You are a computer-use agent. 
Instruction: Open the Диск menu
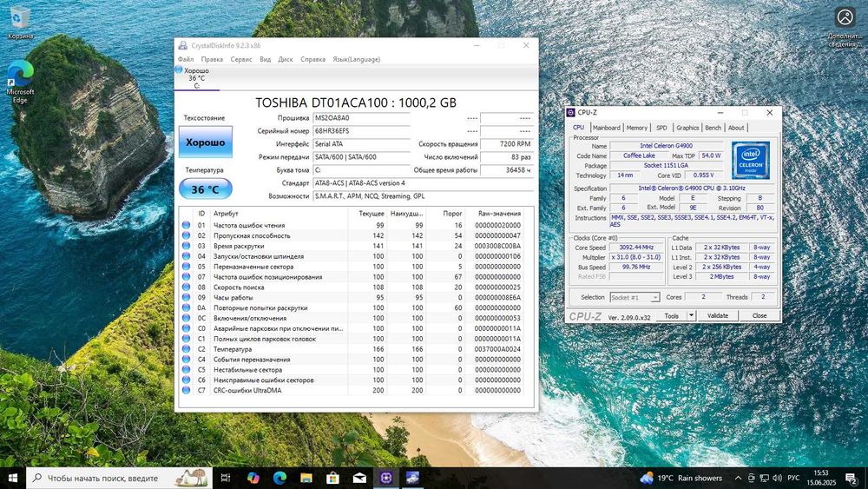(x=286, y=59)
